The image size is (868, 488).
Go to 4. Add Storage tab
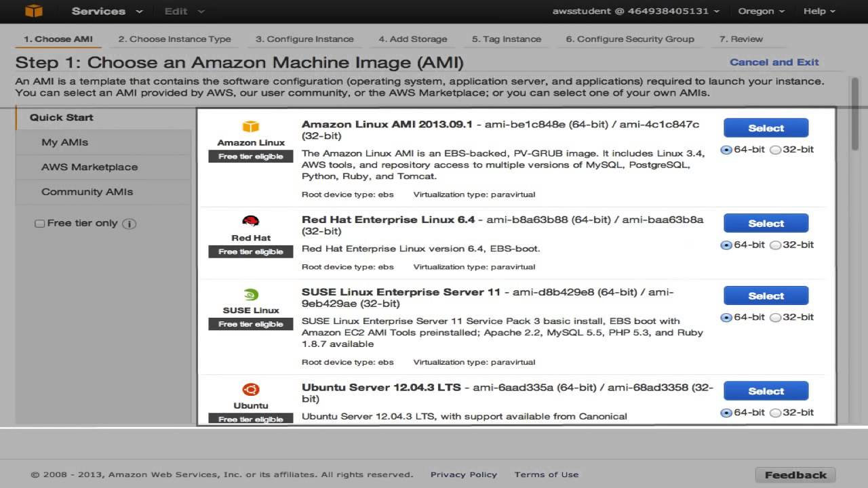(x=413, y=39)
